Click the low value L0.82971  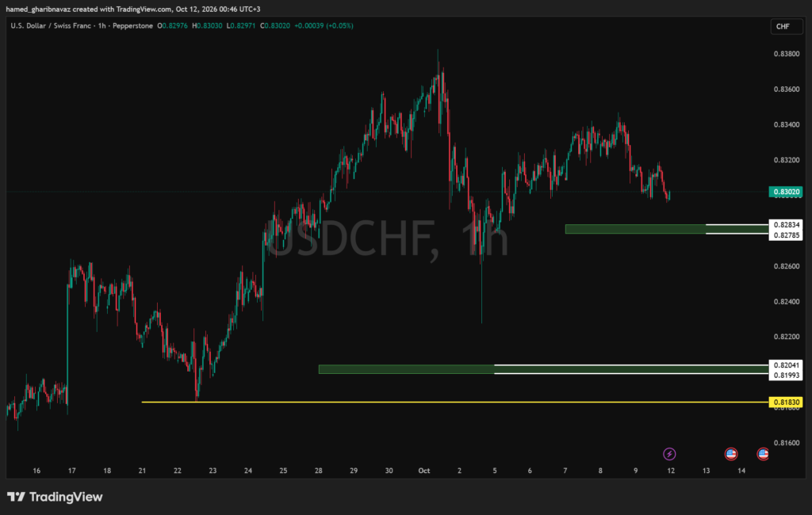point(241,25)
